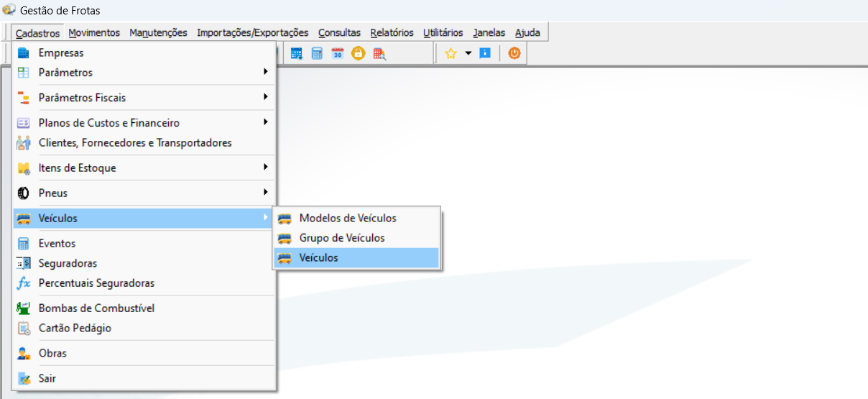868x399 pixels.
Task: Select Grupo de Veículos submenu item
Action: tap(356, 238)
